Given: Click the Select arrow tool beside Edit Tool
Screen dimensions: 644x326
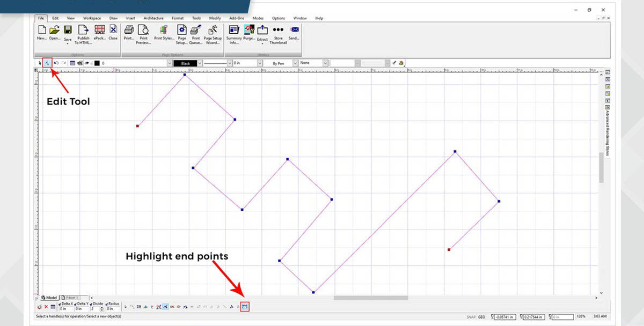Looking at the screenshot, I should (x=40, y=63).
